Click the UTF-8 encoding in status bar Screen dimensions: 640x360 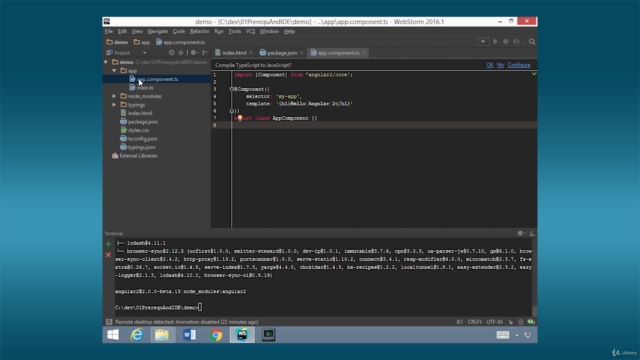[x=494, y=322]
